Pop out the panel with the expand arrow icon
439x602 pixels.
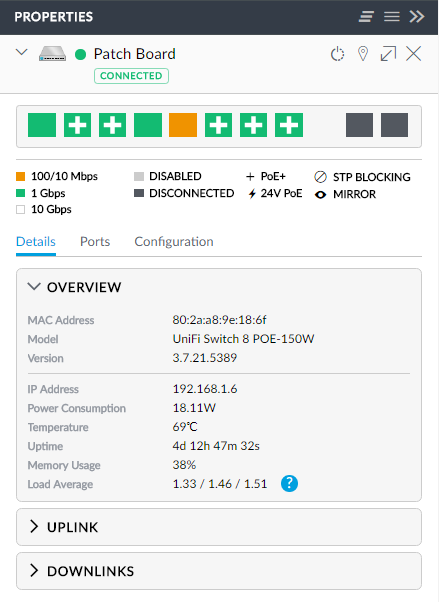pyautogui.click(x=388, y=54)
